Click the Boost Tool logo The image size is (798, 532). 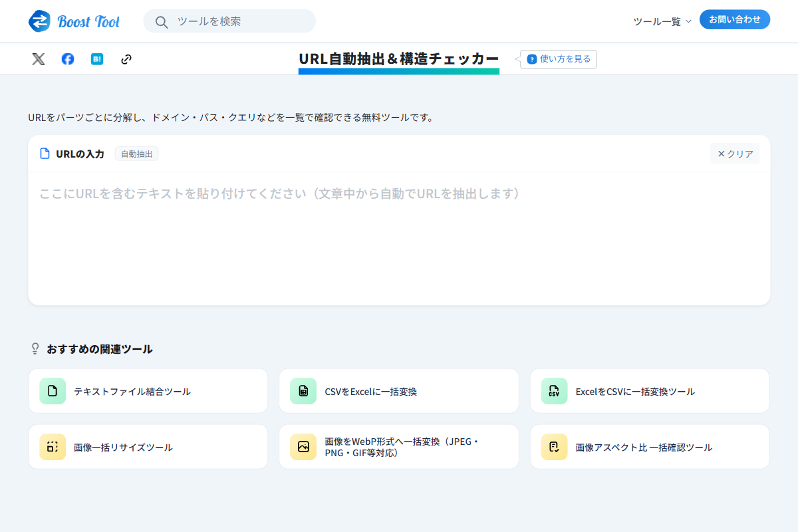click(74, 21)
